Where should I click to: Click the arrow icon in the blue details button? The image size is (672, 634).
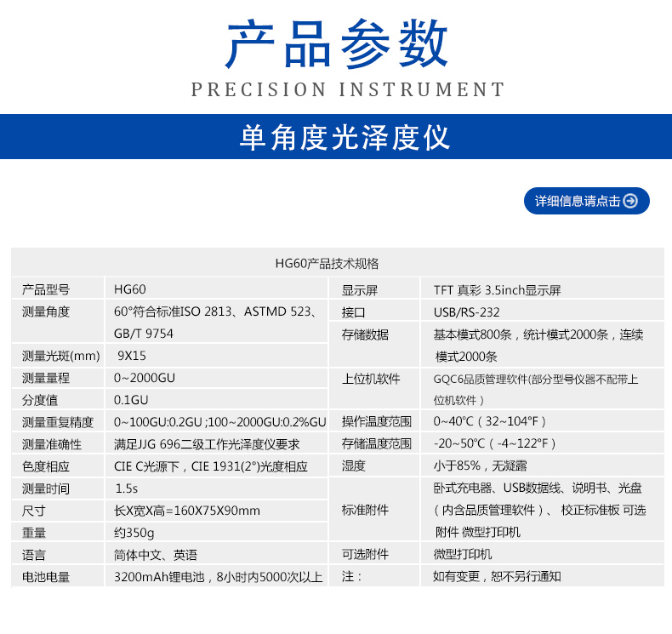point(630,201)
